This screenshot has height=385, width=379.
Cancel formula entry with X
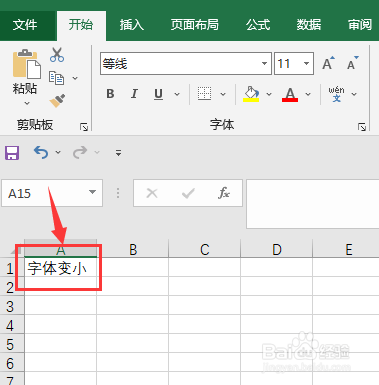point(152,193)
